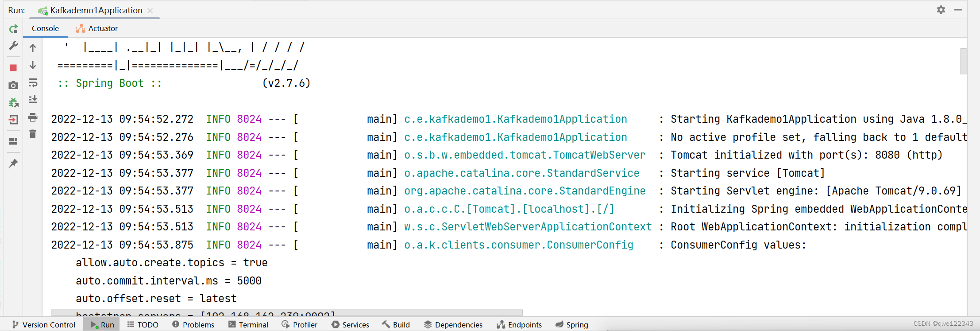This screenshot has height=331, width=980.
Task: Click the 'auto.commit.interval.ms = 5000' line
Action: tap(169, 281)
